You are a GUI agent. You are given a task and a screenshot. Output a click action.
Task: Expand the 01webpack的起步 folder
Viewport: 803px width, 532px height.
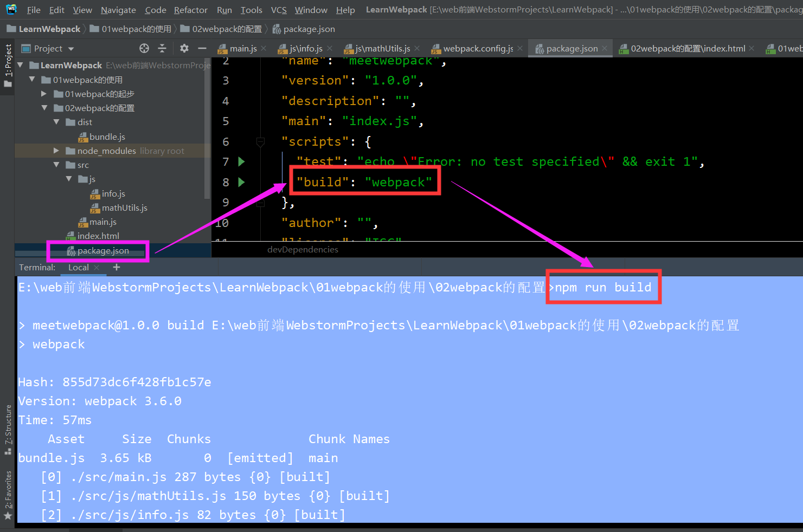[44, 94]
